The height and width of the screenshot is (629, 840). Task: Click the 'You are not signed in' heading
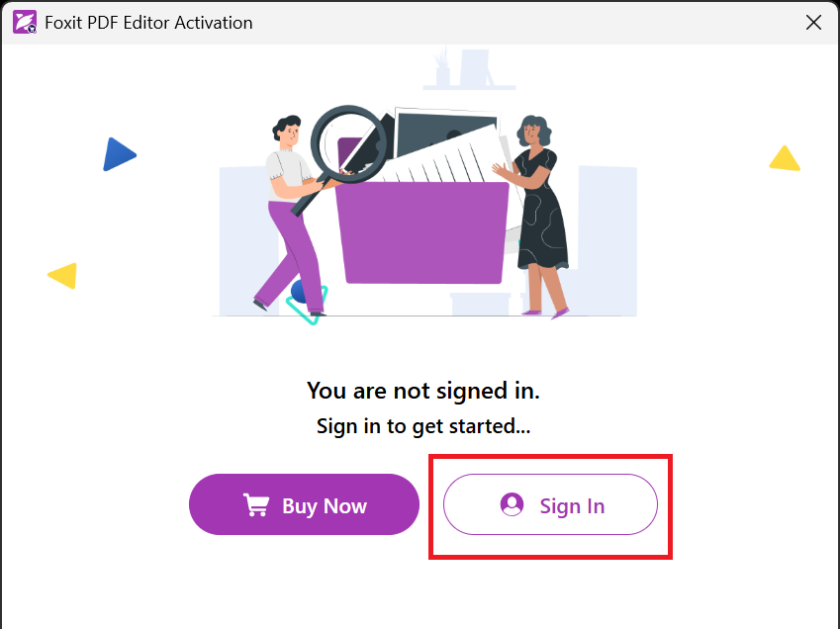422,390
